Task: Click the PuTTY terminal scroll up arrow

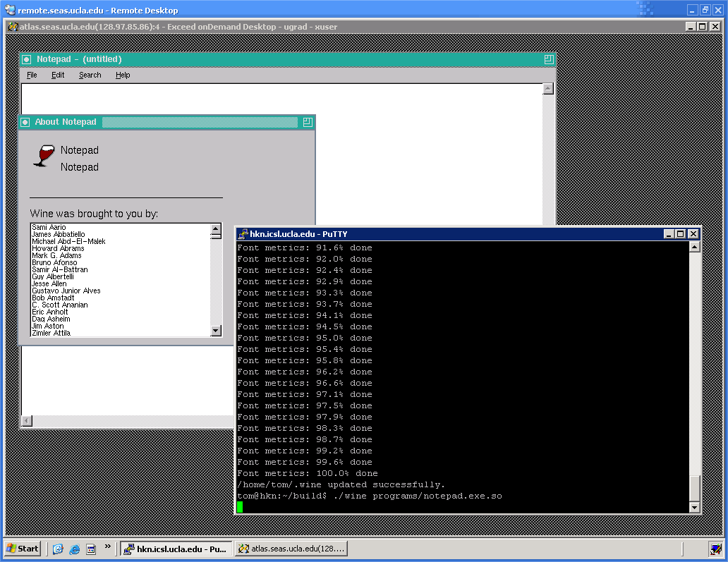Action: click(695, 247)
